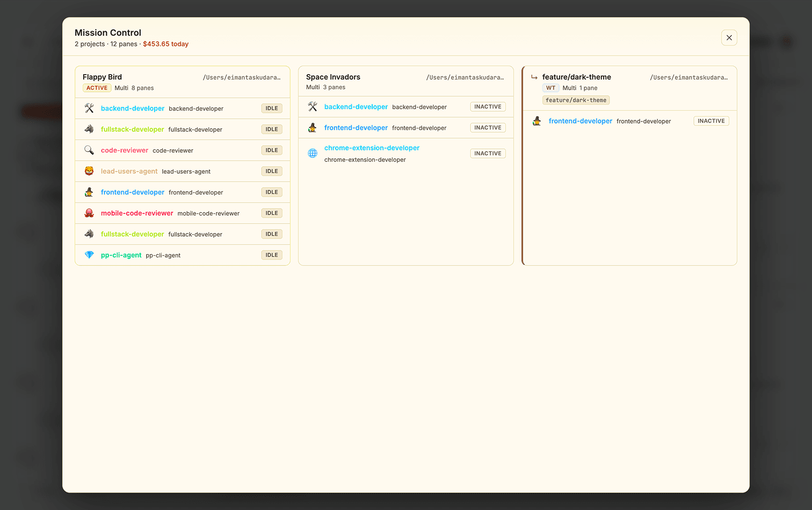Click the '2 projects · 12 panes' summary text
Viewport: 812px width, 510px height.
[x=106, y=44]
